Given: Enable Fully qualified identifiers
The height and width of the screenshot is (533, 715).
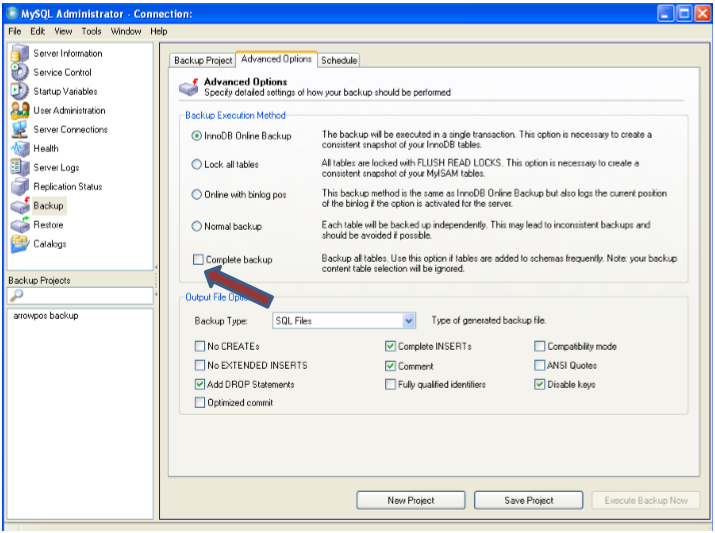Looking at the screenshot, I should coord(390,384).
